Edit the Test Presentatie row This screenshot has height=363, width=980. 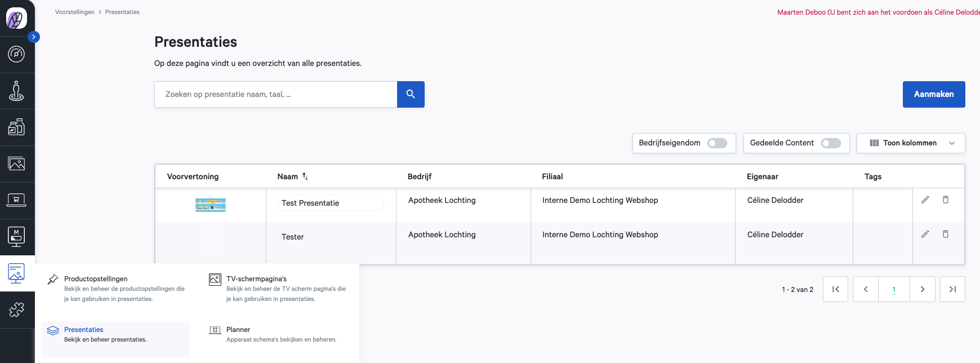[x=925, y=200]
